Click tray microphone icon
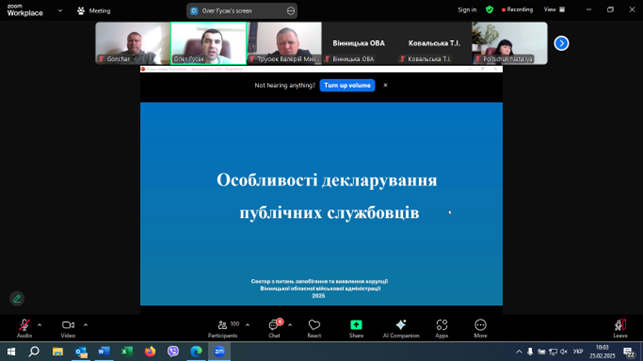The width and height of the screenshot is (643, 361). tap(530, 352)
